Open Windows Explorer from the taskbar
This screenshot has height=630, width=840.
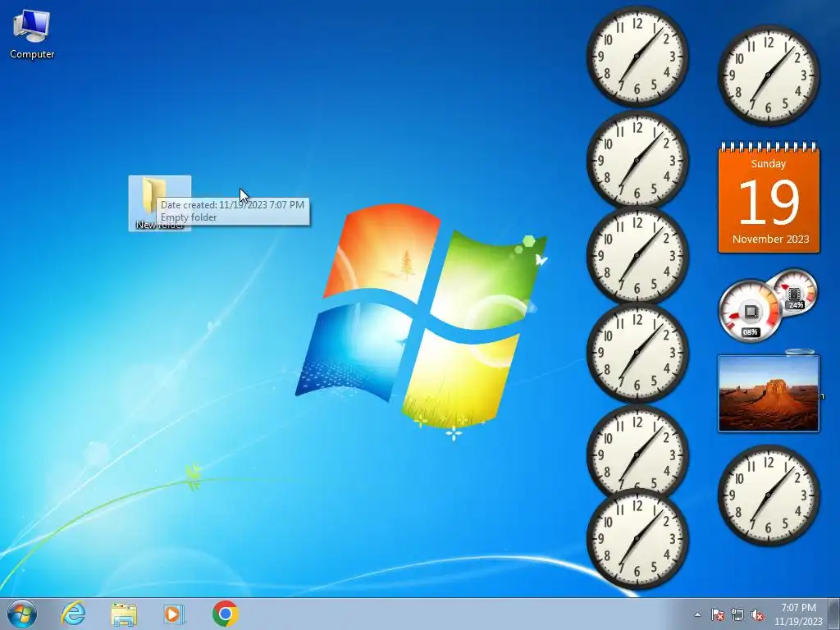tap(124, 614)
